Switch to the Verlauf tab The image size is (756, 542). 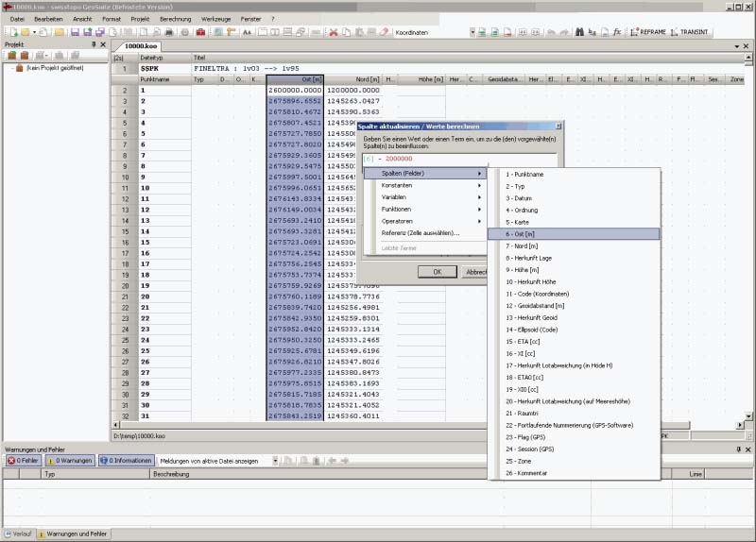tap(19, 534)
